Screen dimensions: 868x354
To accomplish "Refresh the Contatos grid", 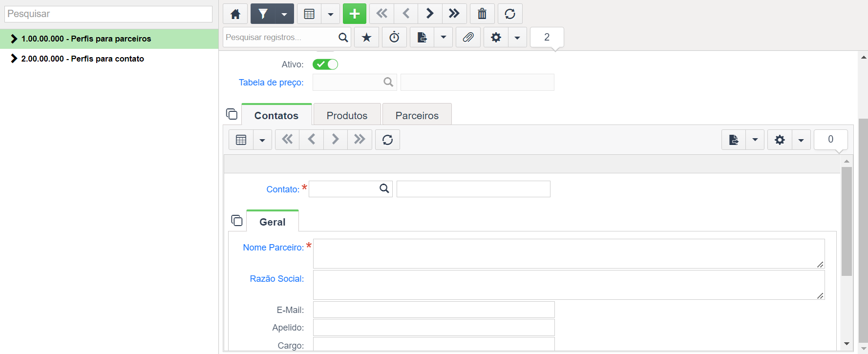I will pos(387,140).
